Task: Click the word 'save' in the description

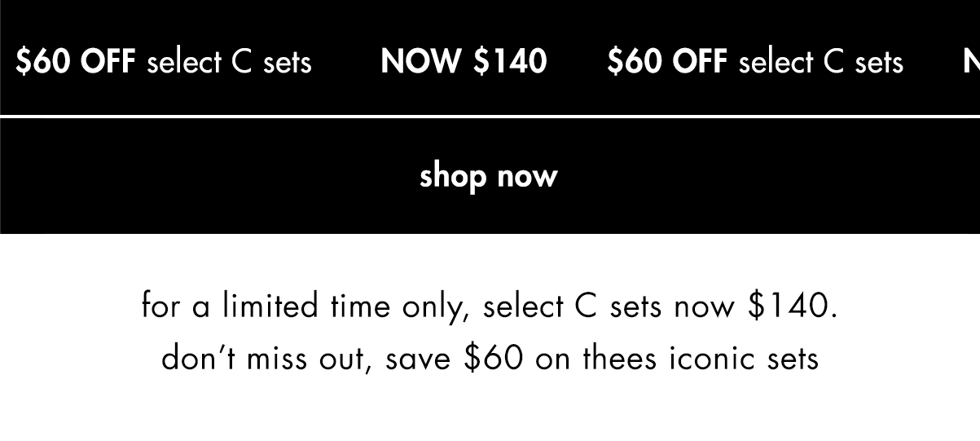Action: point(418,359)
